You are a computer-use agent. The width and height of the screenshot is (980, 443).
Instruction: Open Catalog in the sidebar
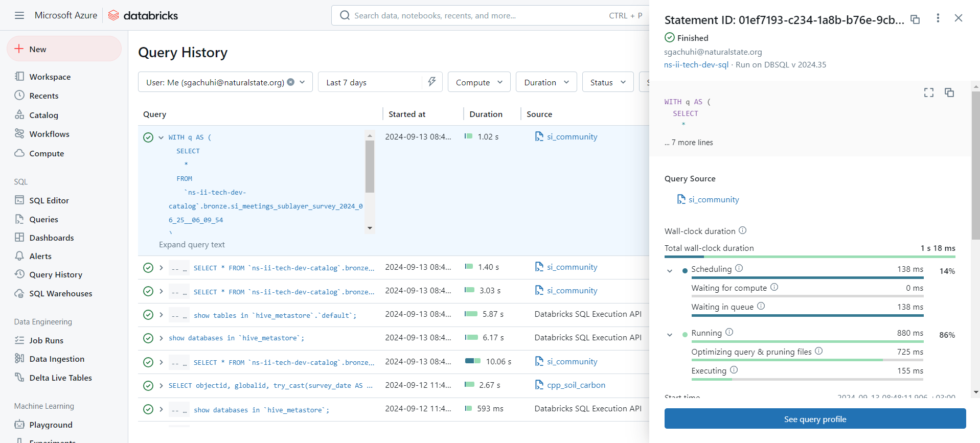[44, 115]
